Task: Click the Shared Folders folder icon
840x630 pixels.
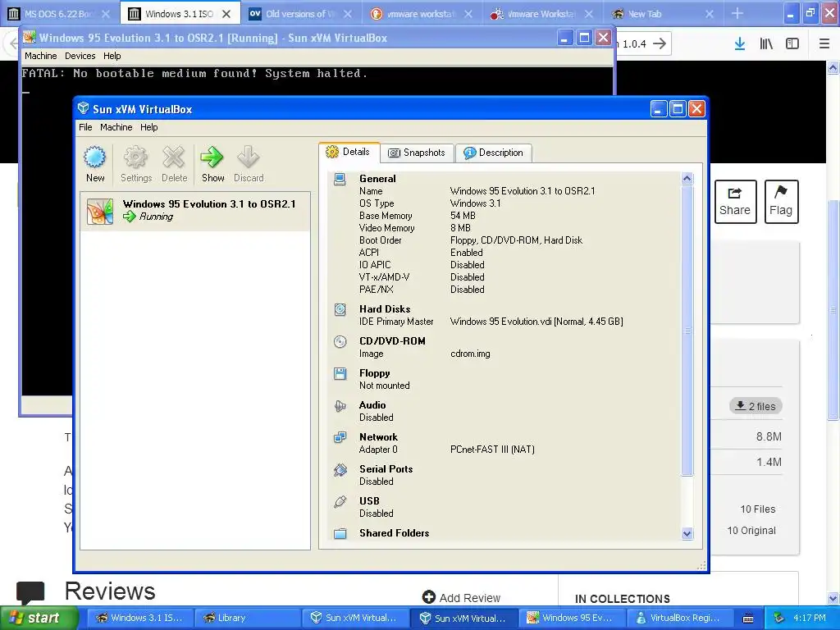Action: (340, 533)
